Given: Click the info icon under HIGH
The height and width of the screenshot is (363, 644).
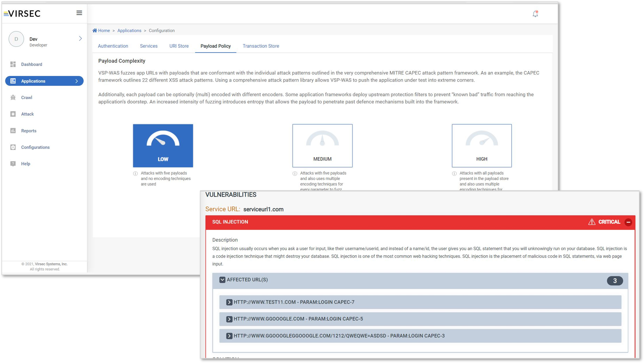Looking at the screenshot, I should point(454,173).
